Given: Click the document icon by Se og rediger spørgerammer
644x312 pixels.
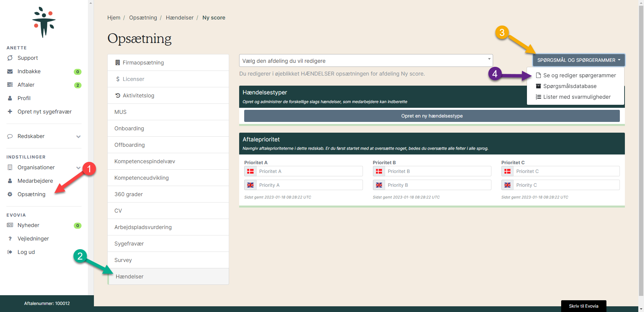Looking at the screenshot, I should (538, 75).
